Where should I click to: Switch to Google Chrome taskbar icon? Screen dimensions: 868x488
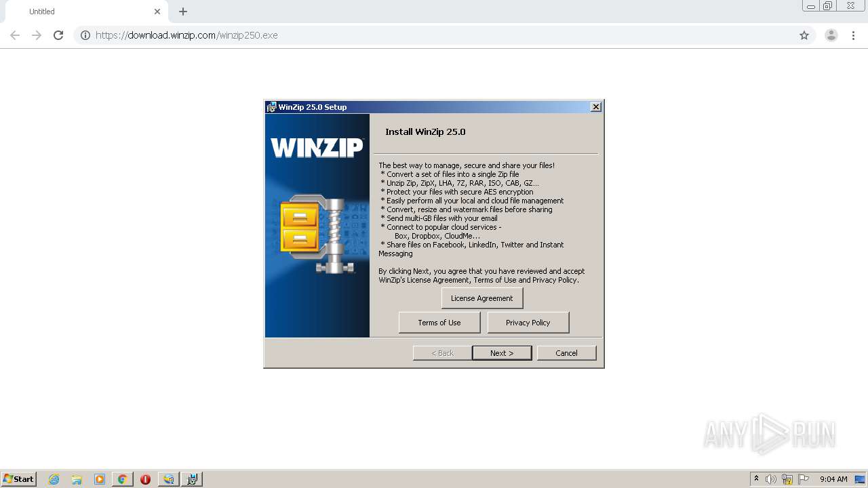point(122,479)
